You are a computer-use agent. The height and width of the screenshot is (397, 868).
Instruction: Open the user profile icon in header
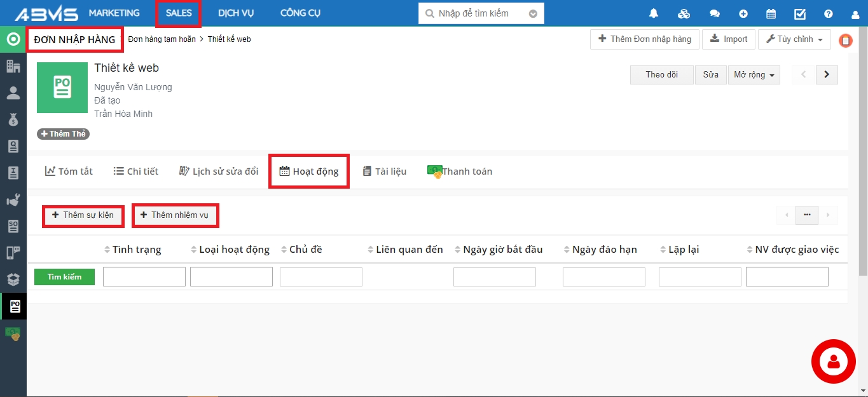coord(855,14)
